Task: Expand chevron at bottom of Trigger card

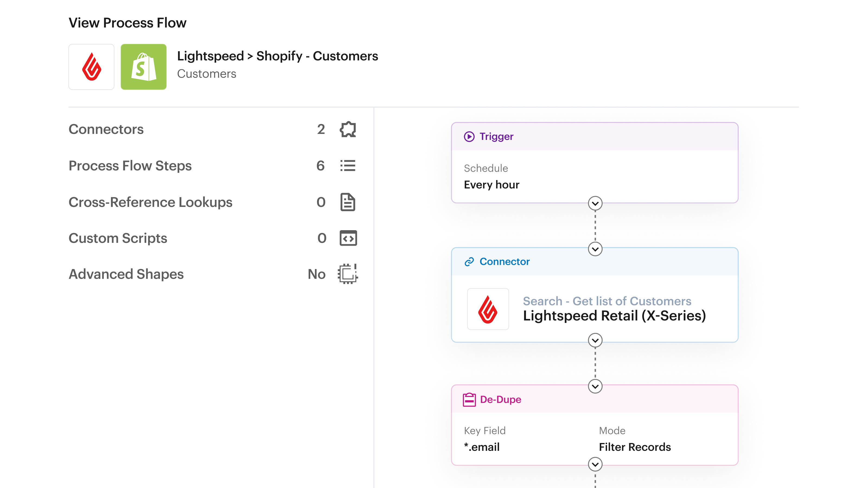Action: [x=595, y=203]
